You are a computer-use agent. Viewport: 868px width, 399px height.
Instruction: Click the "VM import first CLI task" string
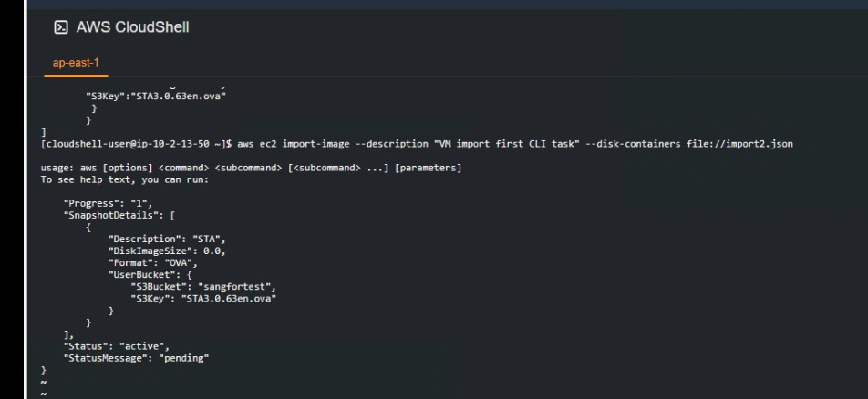click(504, 144)
